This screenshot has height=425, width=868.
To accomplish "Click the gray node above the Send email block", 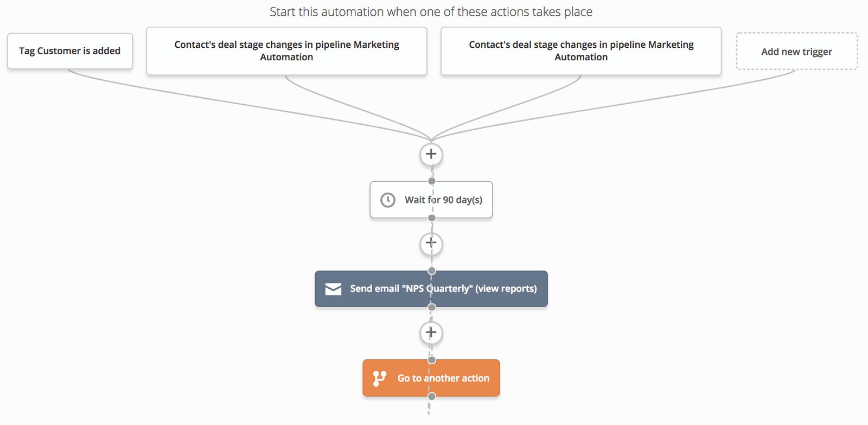I will [x=431, y=269].
